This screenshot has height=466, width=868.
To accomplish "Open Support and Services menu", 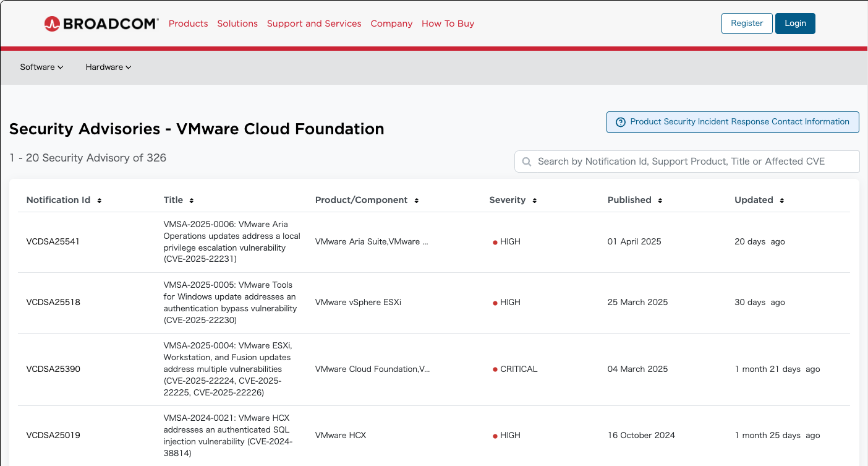I will coord(314,24).
